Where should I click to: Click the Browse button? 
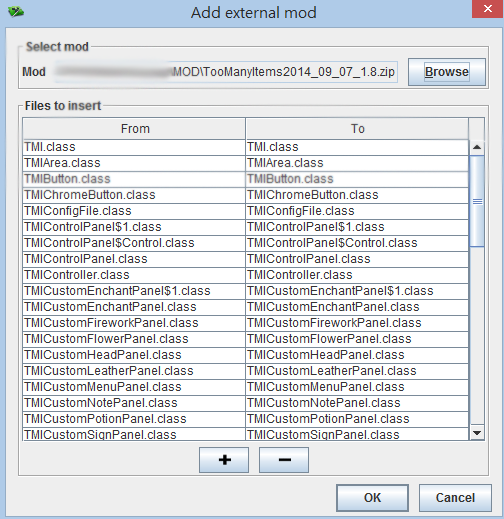[x=447, y=72]
